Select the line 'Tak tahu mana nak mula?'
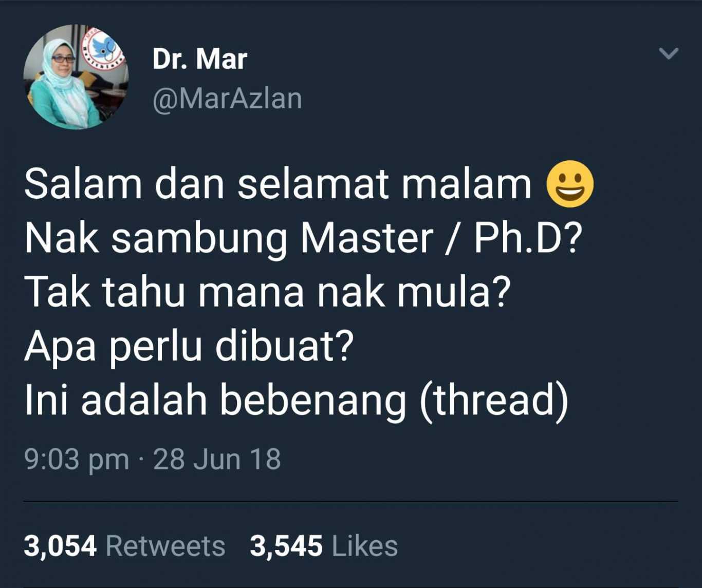This screenshot has height=588, width=702. (268, 292)
